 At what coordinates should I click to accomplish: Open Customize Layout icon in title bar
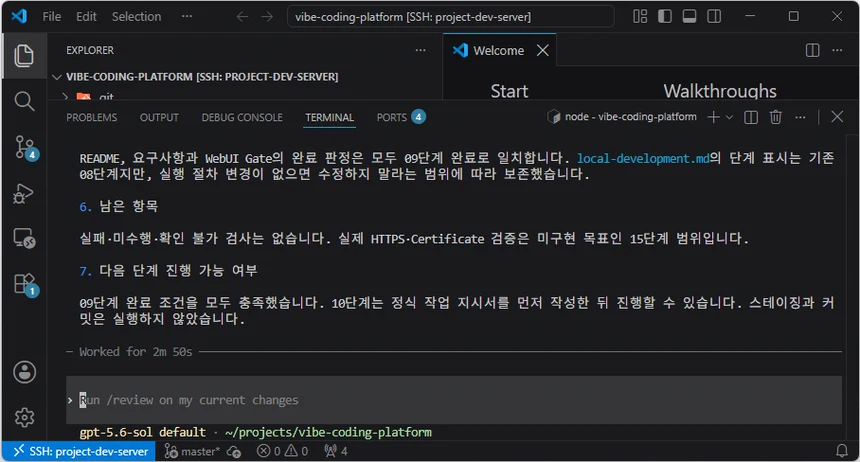[x=640, y=16]
